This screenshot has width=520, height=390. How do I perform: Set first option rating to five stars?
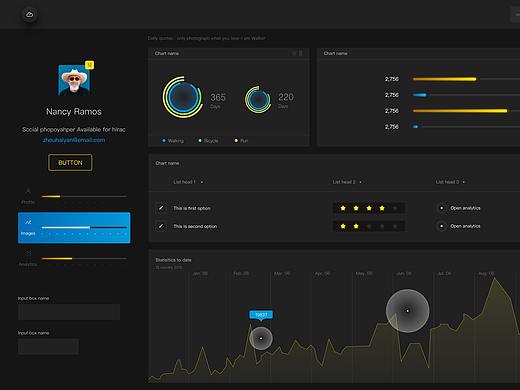pyautogui.click(x=395, y=208)
